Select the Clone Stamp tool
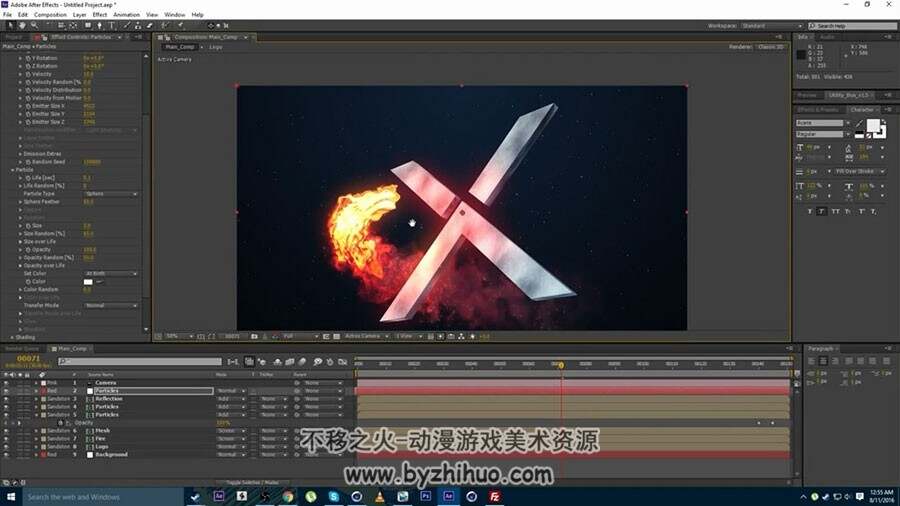 (x=138, y=26)
